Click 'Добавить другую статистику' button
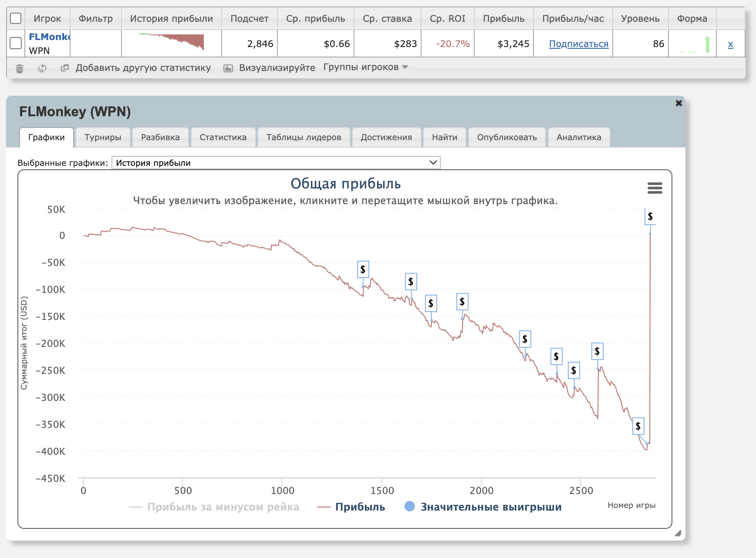Screen dimensions: 756x558 point(142,68)
